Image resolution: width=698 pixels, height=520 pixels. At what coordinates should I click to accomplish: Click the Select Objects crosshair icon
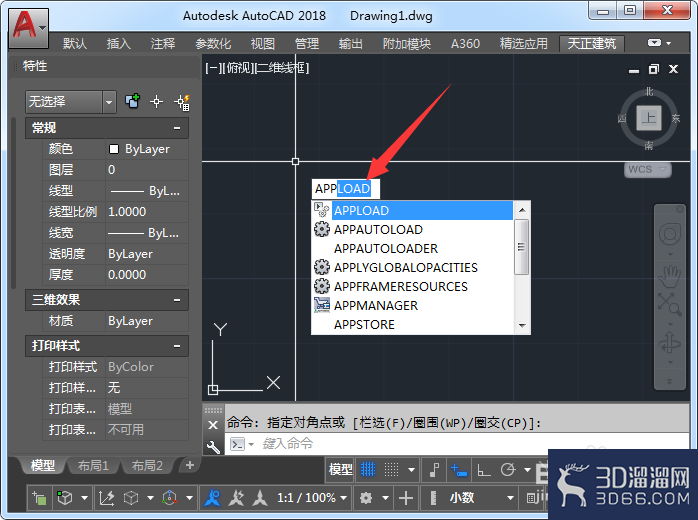pos(156,102)
